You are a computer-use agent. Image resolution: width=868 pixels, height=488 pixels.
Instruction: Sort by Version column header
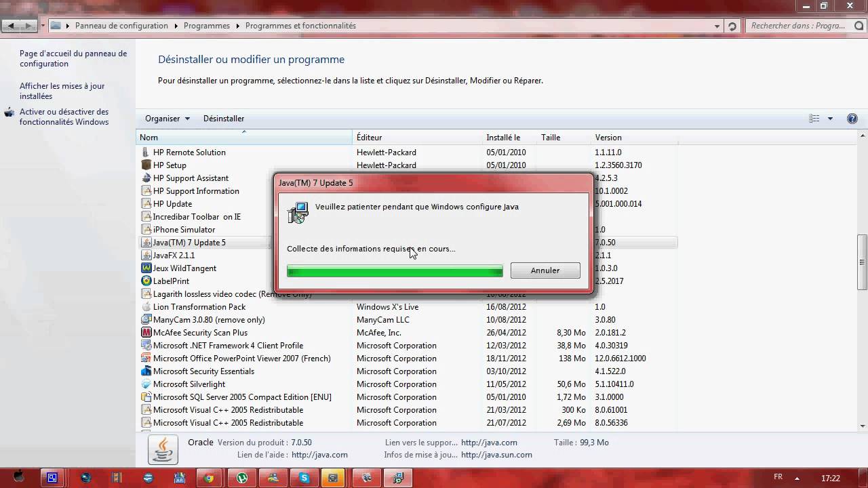pyautogui.click(x=634, y=138)
